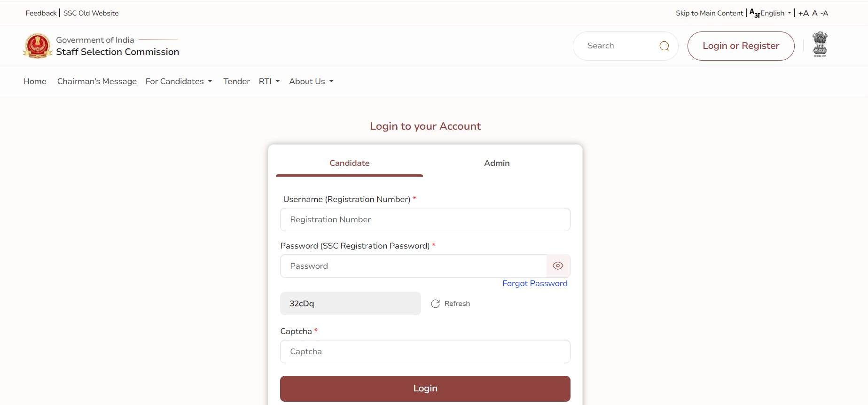This screenshot has height=405, width=868.
Task: Click the SSC logo emblem
Action: tap(38, 46)
